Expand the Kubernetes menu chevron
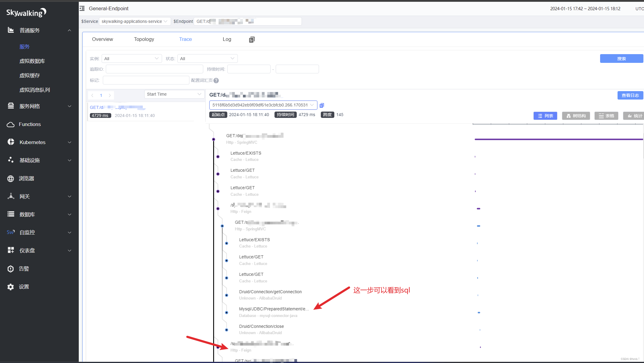This screenshot has height=363, width=644. (x=69, y=142)
